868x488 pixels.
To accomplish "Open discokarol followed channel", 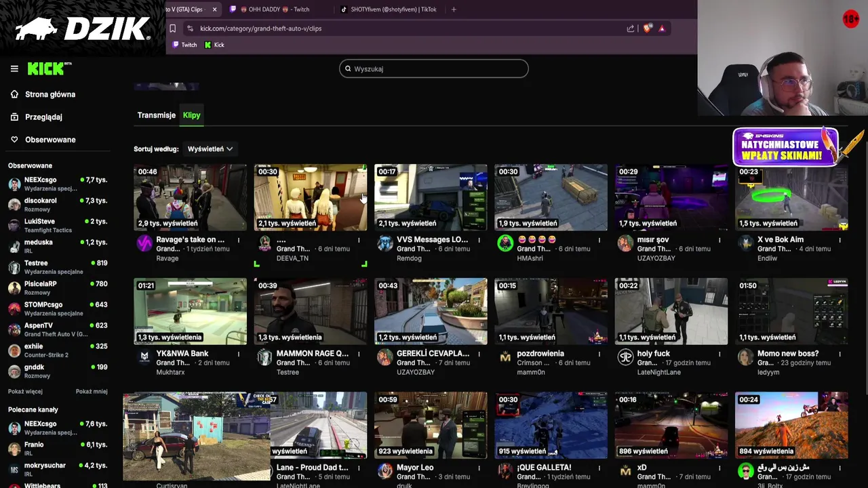I will (x=58, y=205).
